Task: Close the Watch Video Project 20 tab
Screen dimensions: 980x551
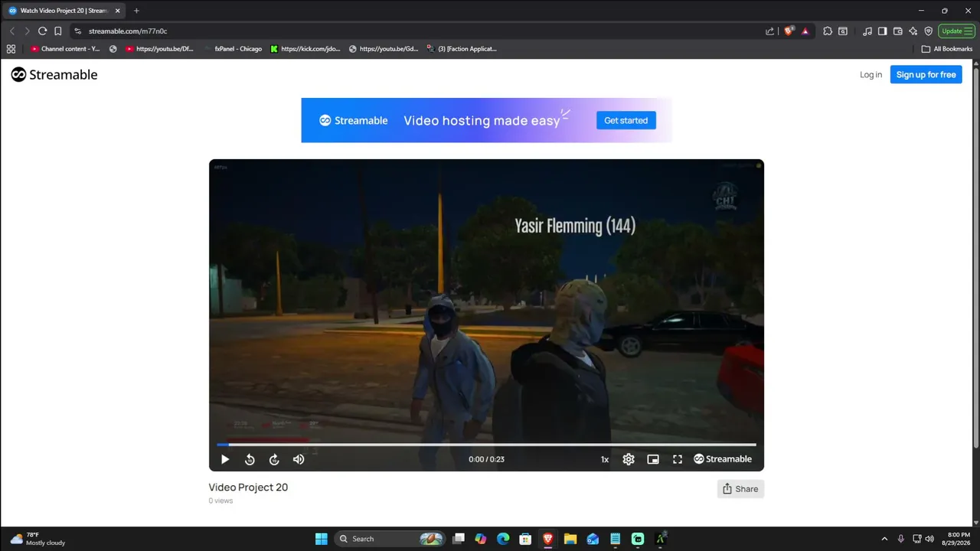Action: coord(117,11)
